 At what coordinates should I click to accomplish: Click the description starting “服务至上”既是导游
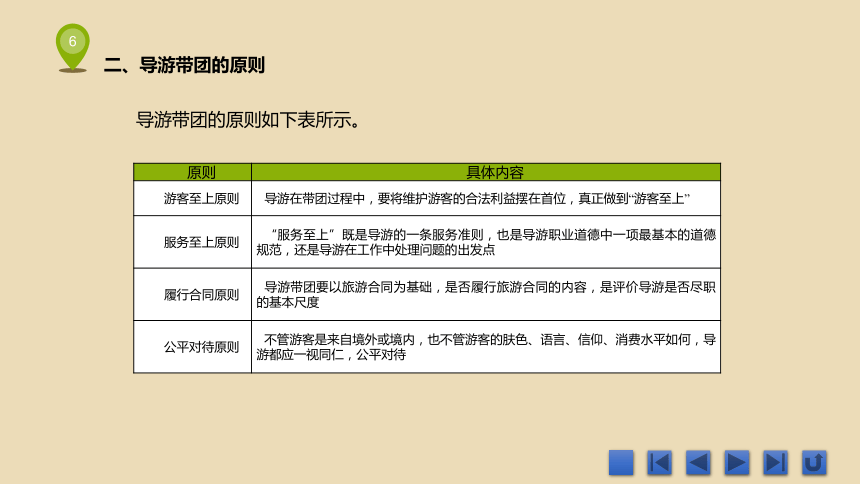(x=486, y=242)
